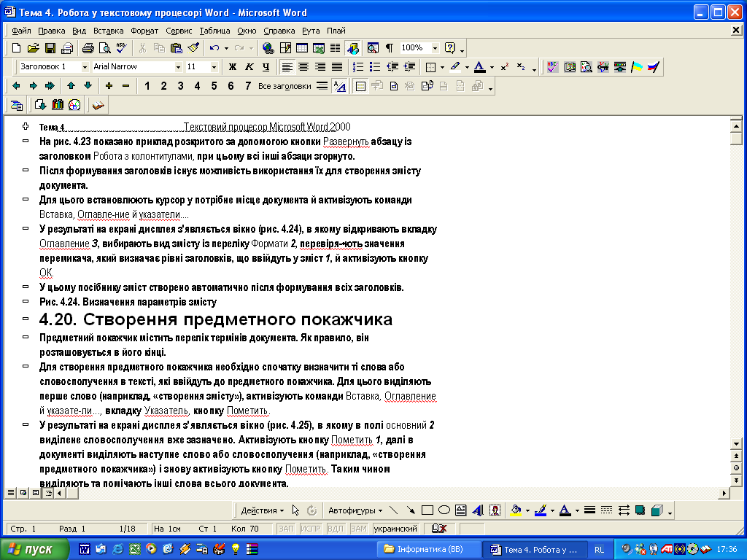Click the outline marker beside heading 4.20
This screenshot has height=560, width=747.
pos(26,318)
